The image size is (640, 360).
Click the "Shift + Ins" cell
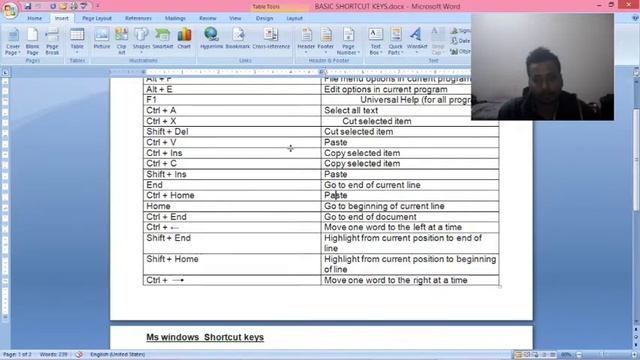tap(232, 174)
